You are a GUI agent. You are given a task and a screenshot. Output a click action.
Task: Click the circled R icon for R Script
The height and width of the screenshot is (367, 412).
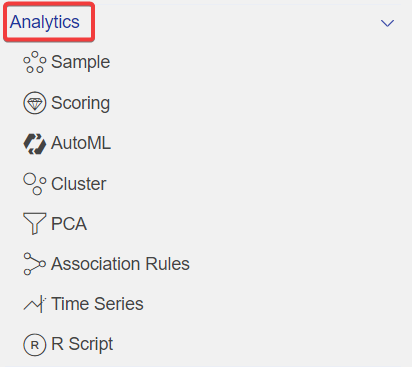(35, 345)
